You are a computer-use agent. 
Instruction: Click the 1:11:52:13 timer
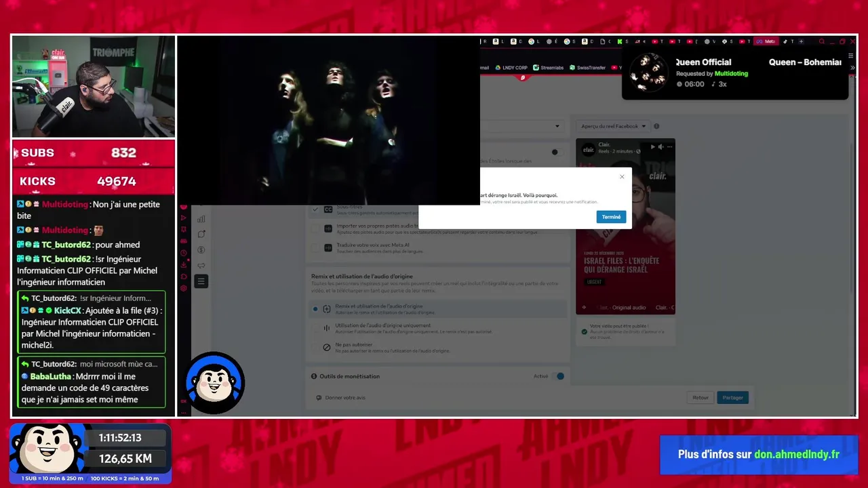(x=121, y=438)
